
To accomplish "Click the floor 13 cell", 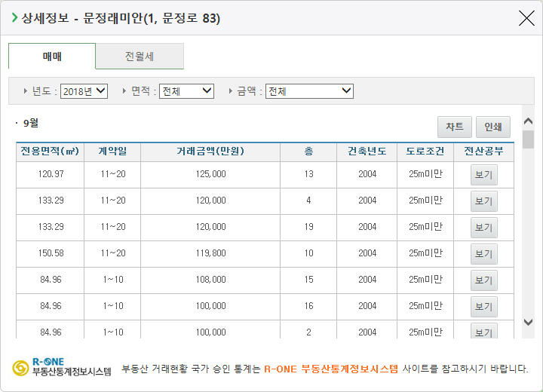I will [x=308, y=174].
